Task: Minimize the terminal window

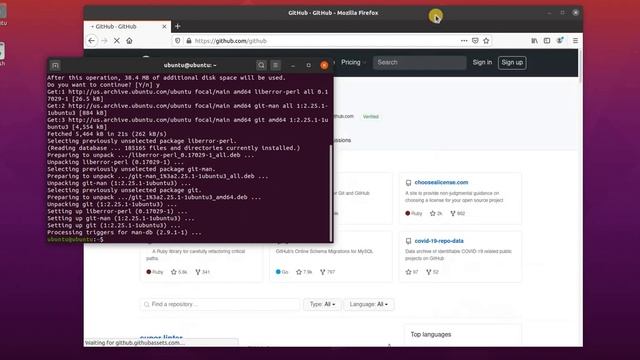Action: pos(293,65)
